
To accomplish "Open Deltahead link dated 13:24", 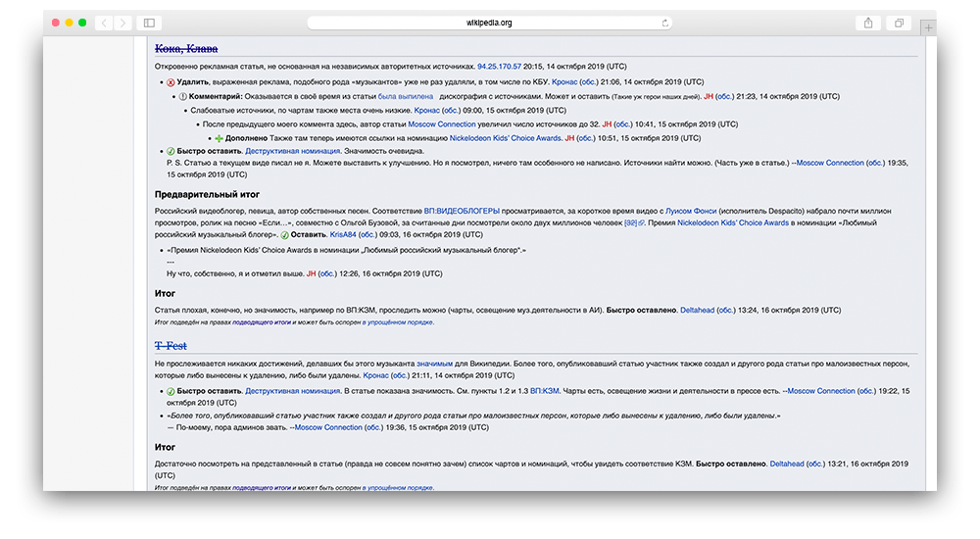I will pos(697,310).
